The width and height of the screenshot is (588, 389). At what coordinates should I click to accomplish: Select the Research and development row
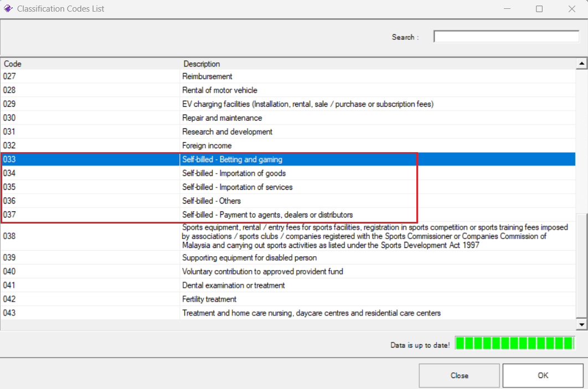227,132
